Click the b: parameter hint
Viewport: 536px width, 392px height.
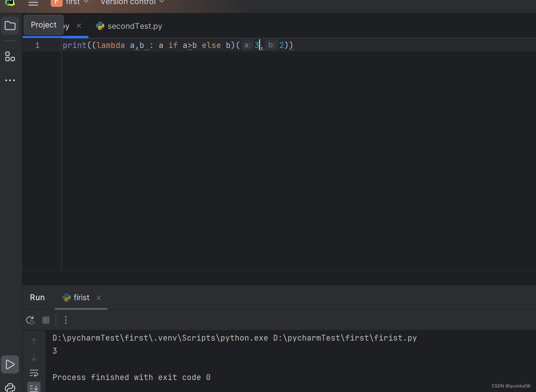(271, 45)
